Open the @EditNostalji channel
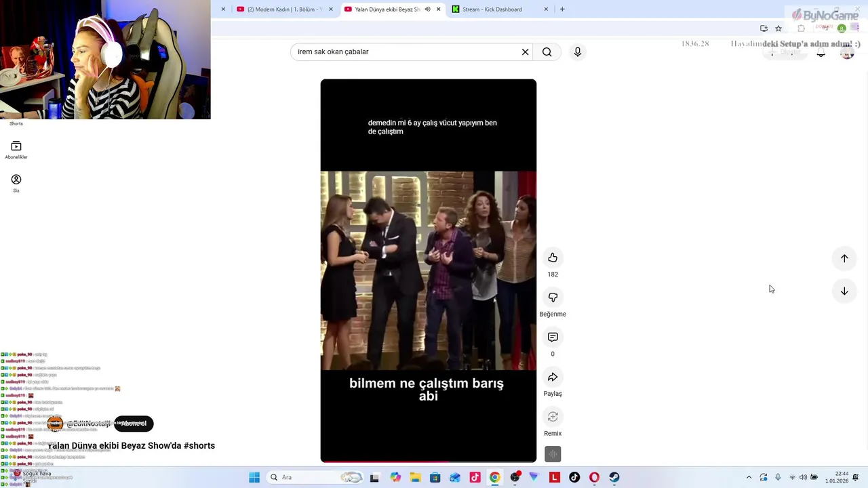 88,424
